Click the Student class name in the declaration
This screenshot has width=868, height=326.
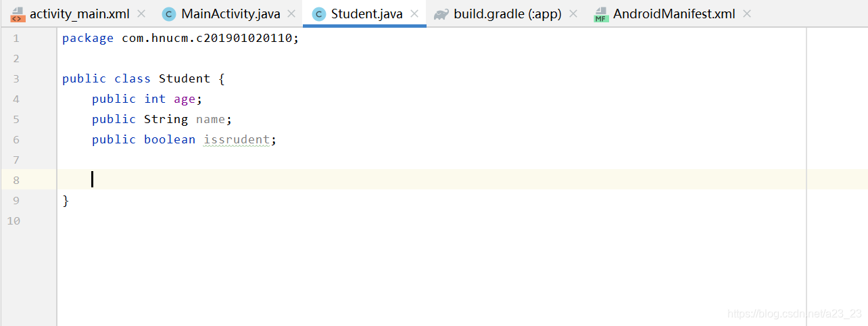point(185,78)
